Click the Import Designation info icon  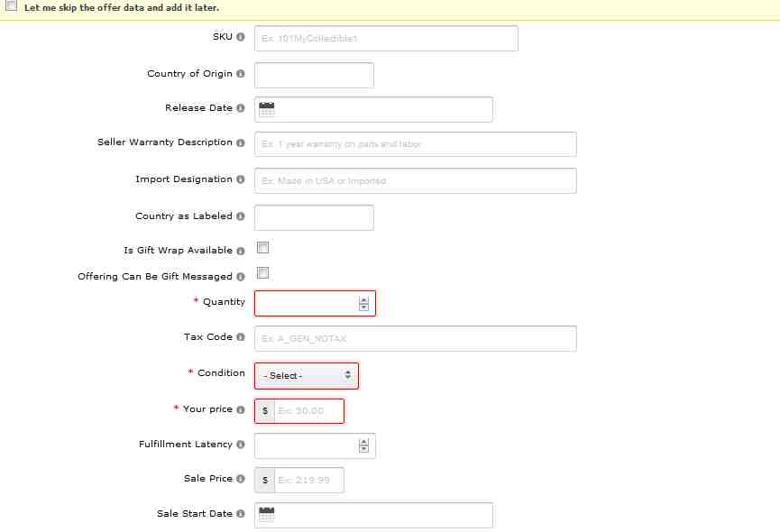tap(241, 179)
